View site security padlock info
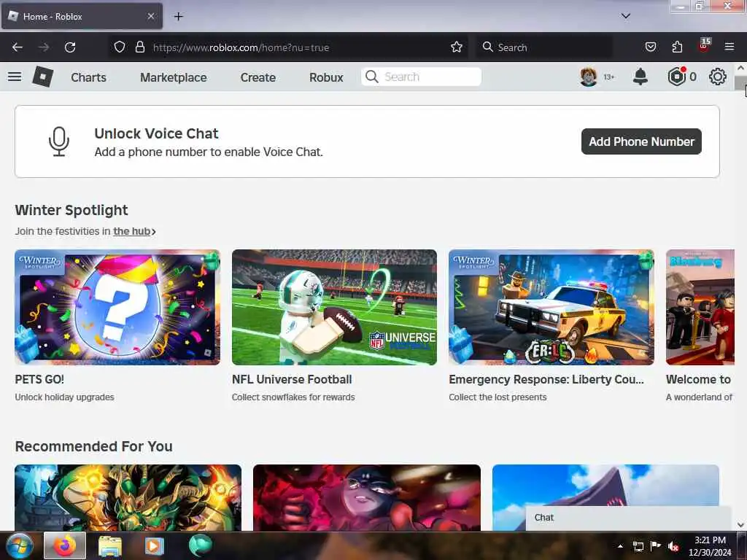Screen dimensions: 747x560 (139, 47)
